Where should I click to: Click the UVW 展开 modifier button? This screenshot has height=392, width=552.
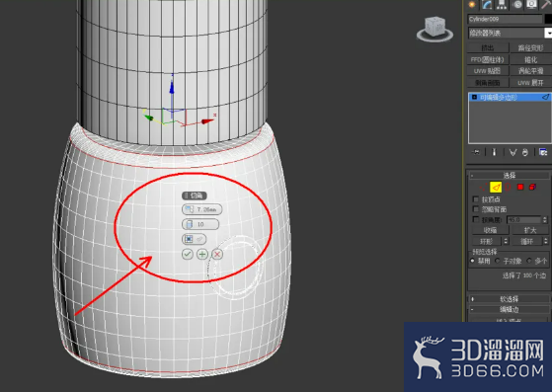click(530, 83)
